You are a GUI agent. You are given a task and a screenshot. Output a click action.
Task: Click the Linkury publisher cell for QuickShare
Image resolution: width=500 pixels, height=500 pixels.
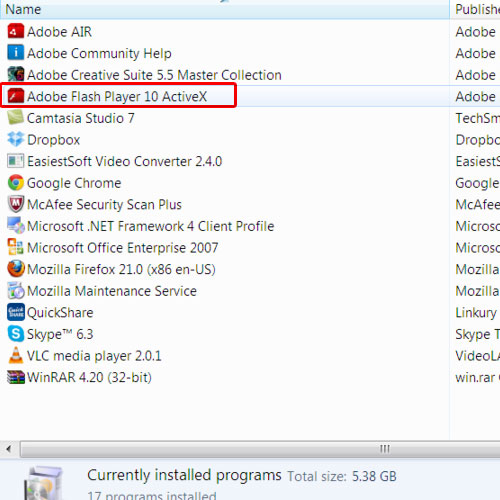pyautogui.click(x=476, y=313)
